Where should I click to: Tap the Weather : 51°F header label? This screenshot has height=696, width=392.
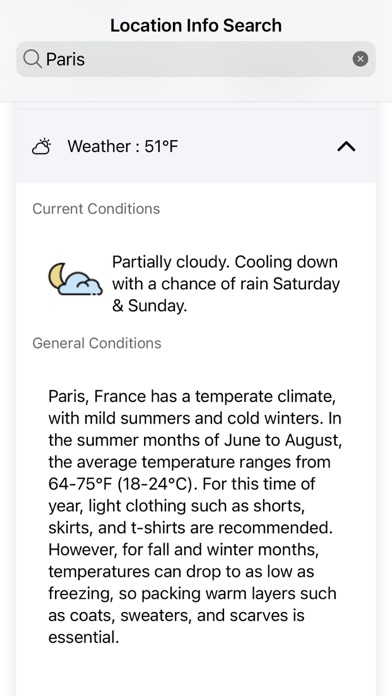tap(123, 146)
